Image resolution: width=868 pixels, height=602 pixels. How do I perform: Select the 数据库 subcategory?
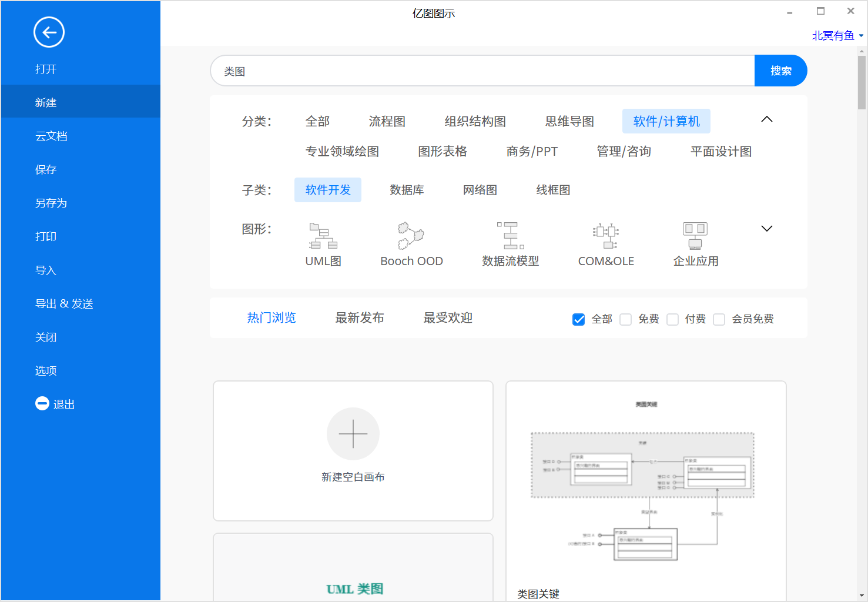point(407,190)
